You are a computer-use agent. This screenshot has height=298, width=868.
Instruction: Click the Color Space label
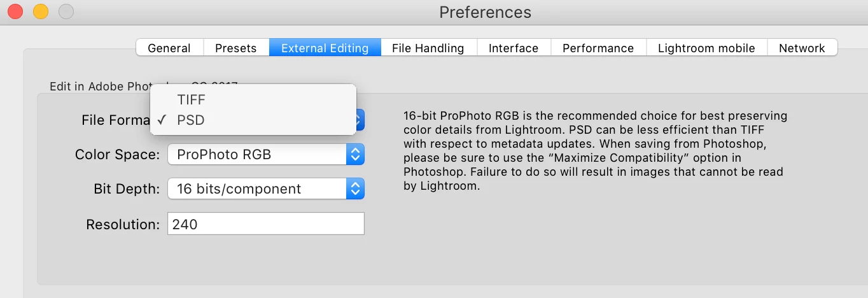(x=117, y=155)
